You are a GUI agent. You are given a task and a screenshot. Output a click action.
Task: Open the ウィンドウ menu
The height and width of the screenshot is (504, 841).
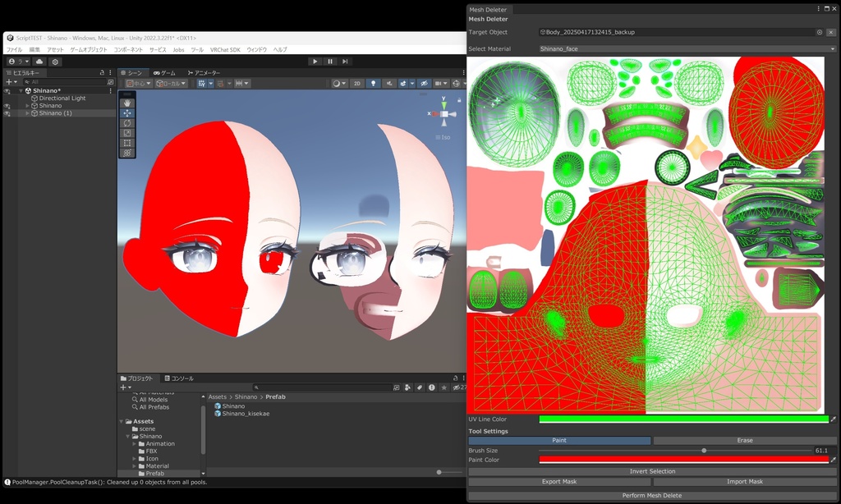coord(256,49)
